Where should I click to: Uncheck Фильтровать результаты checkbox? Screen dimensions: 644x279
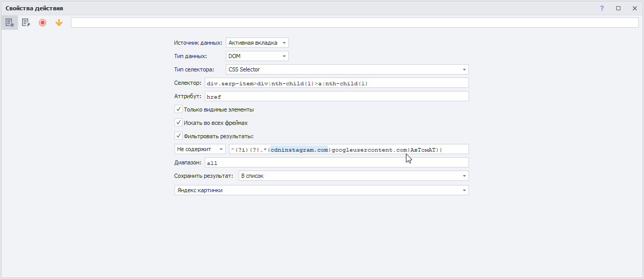pos(179,136)
